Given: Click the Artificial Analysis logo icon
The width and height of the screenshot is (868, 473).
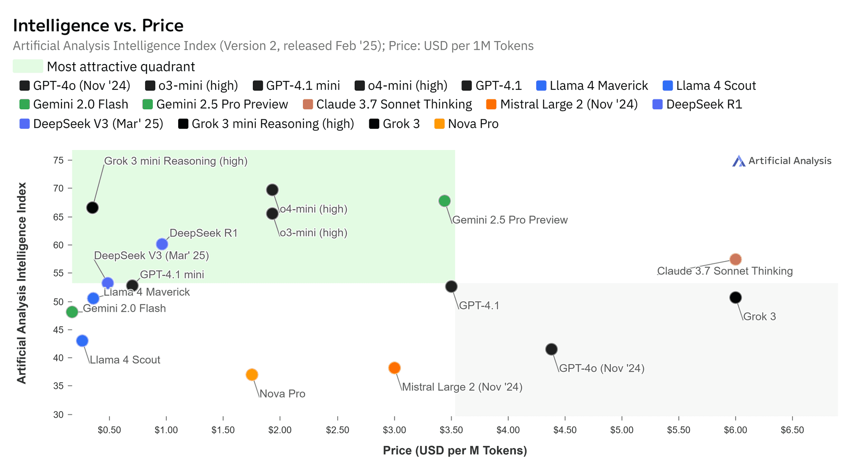Looking at the screenshot, I should [x=739, y=161].
